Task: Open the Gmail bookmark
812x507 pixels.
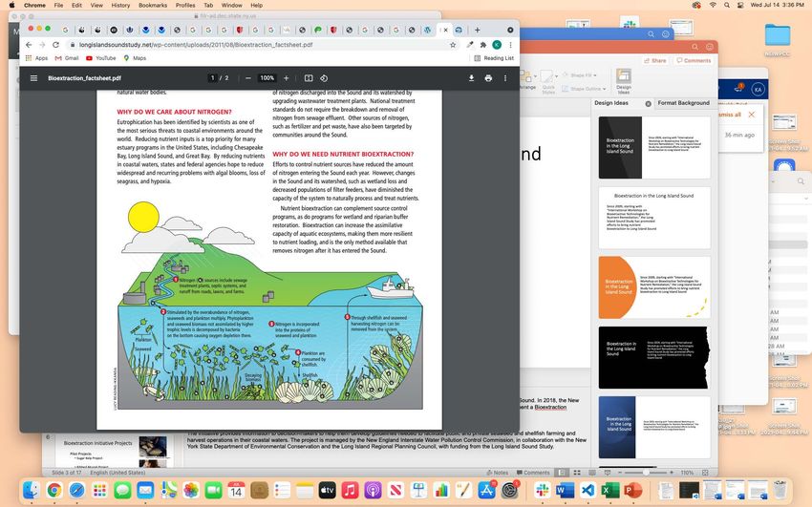Action: pyautogui.click(x=66, y=58)
